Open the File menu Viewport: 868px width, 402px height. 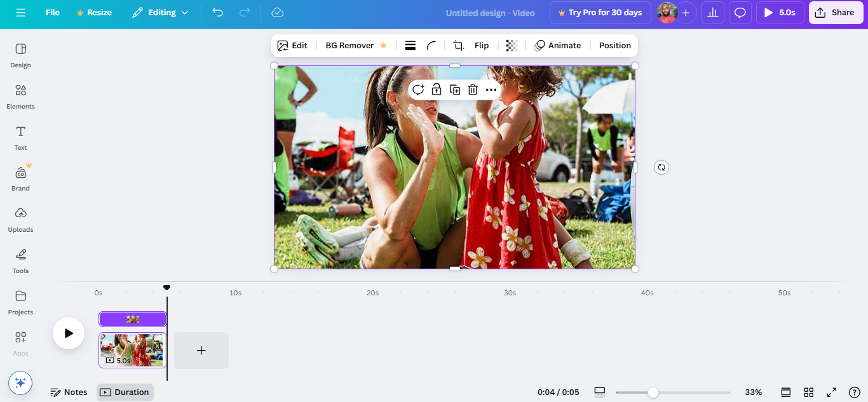click(x=53, y=12)
